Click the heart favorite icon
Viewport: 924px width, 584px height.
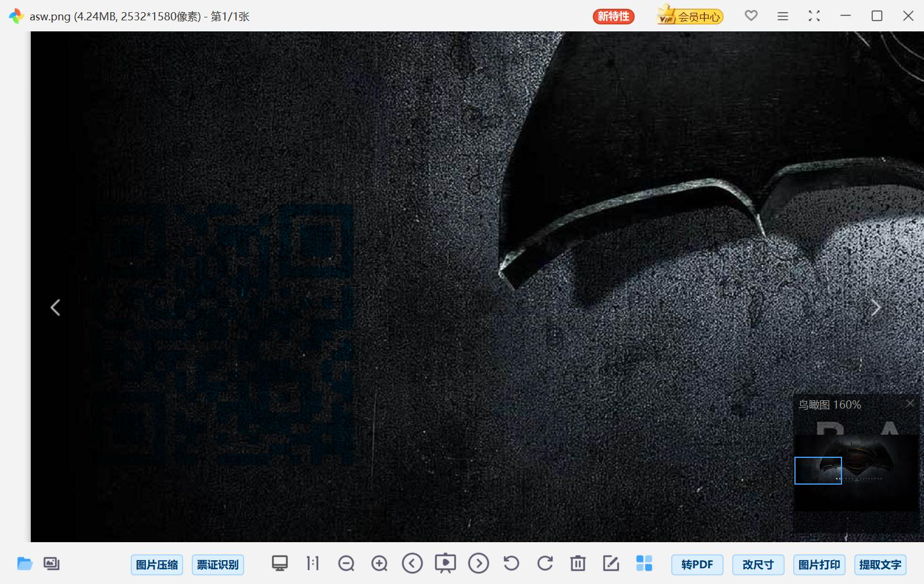coord(751,16)
